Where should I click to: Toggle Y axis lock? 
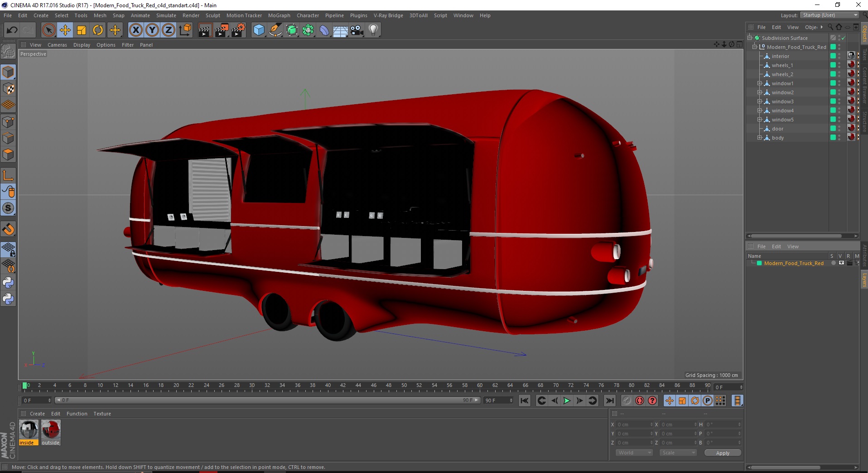tap(152, 30)
